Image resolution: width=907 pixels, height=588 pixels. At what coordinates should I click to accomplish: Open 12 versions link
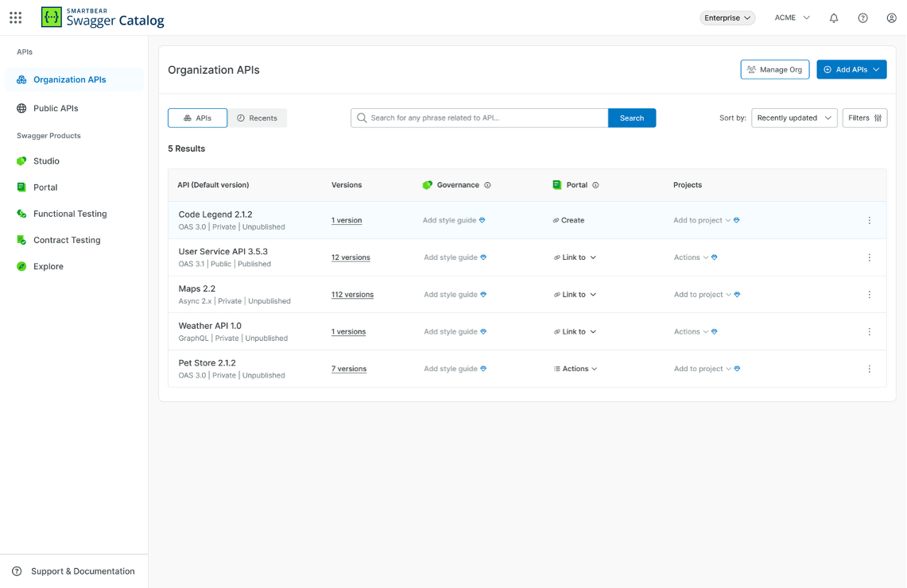(351, 257)
